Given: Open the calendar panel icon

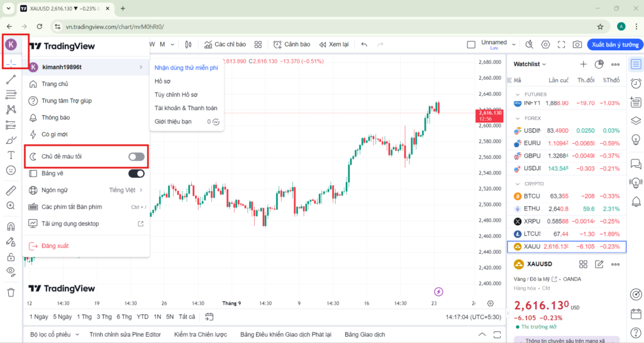Looking at the screenshot, I should coord(636,314).
